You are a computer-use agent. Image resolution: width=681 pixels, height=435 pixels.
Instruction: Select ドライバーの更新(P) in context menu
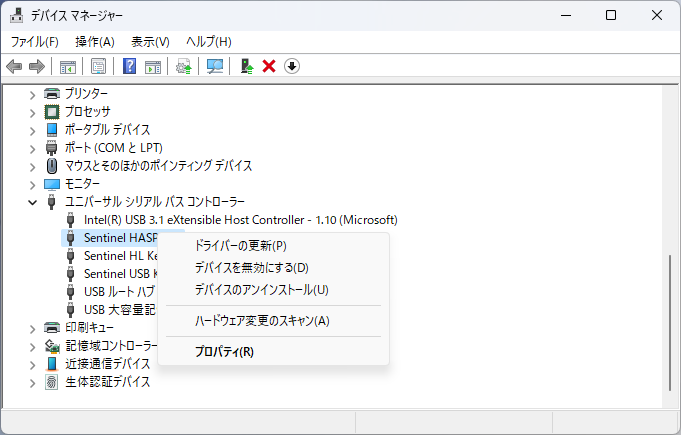coord(240,246)
